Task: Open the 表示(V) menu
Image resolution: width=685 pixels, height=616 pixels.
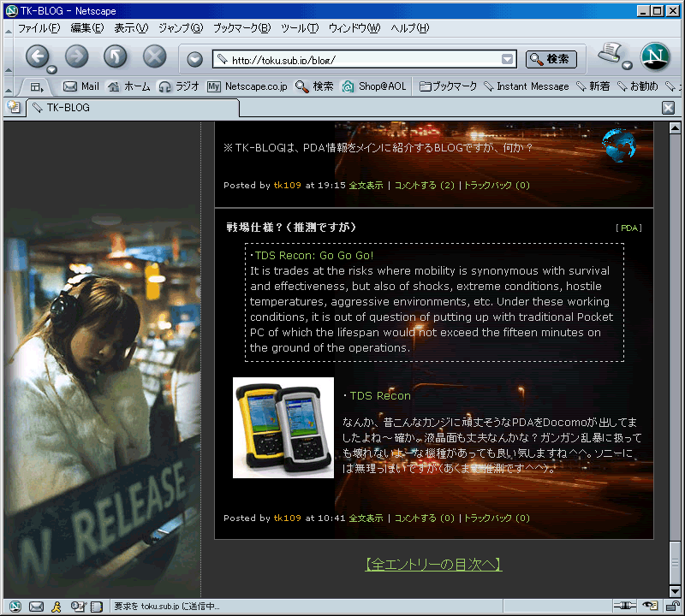Action: (x=131, y=28)
